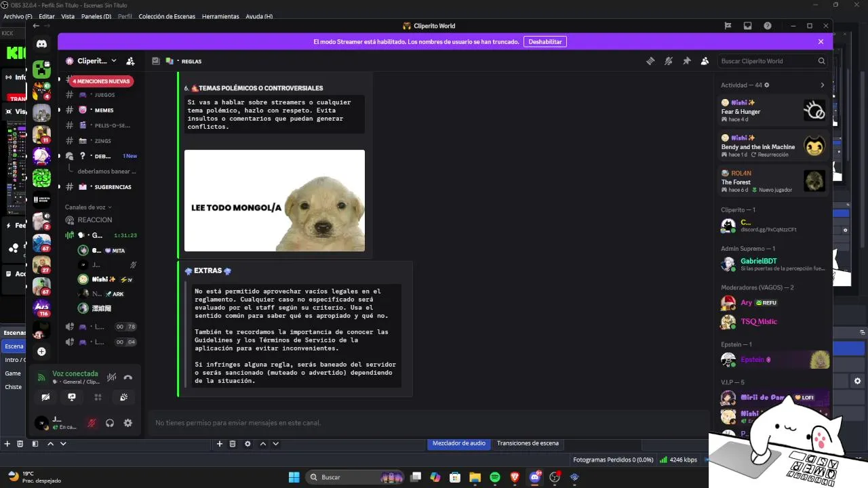
Task: Open activity settings gear beside Actividad
Action: (x=767, y=85)
